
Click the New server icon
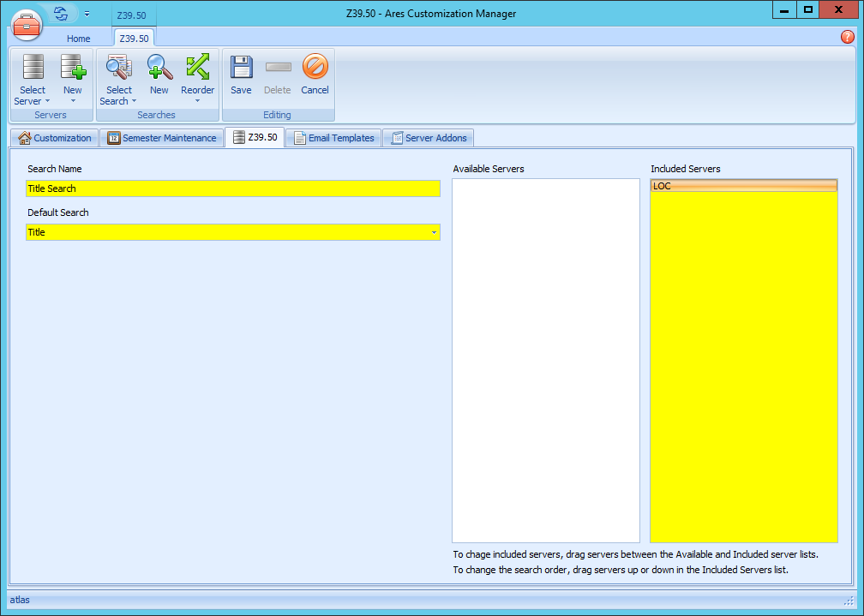pos(73,69)
